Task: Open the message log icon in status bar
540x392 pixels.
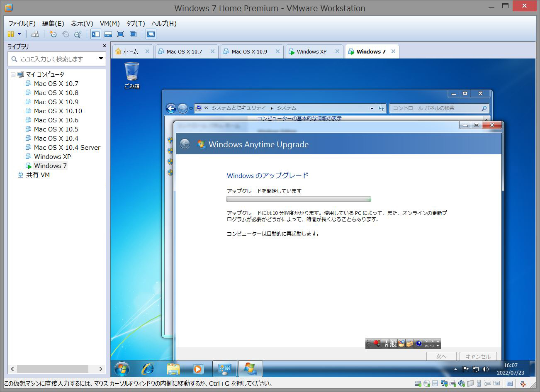Action: pyautogui.click(x=510, y=384)
